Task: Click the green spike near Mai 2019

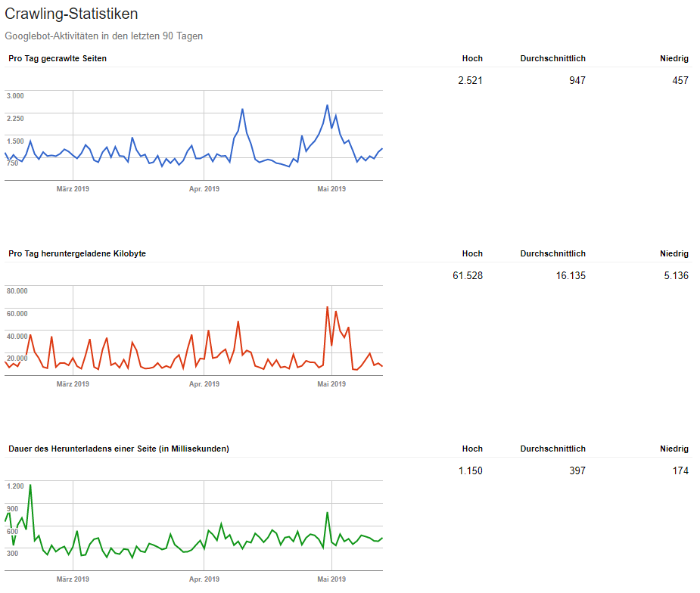Action: pyautogui.click(x=327, y=513)
